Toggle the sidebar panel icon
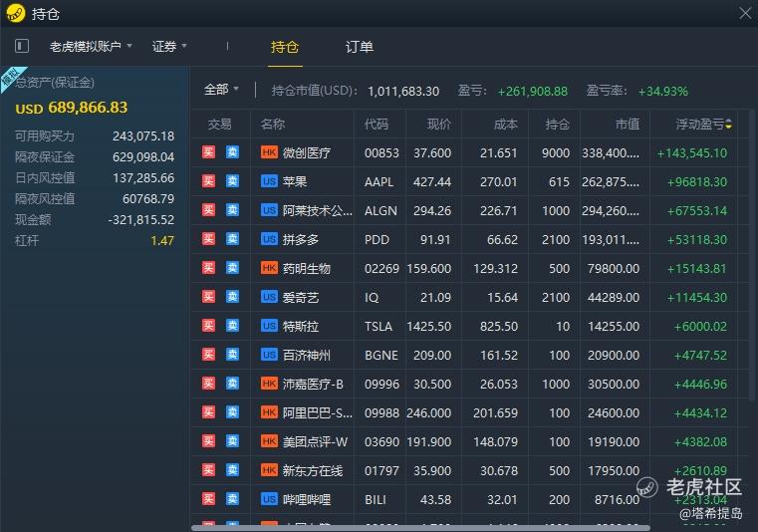758x532 pixels. pyautogui.click(x=22, y=47)
